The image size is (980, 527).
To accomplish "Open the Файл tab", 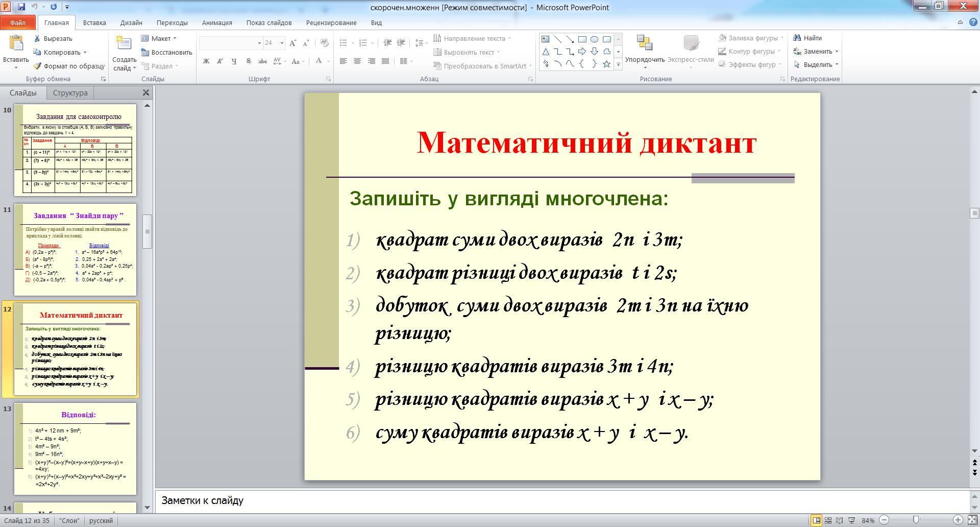I will [18, 22].
